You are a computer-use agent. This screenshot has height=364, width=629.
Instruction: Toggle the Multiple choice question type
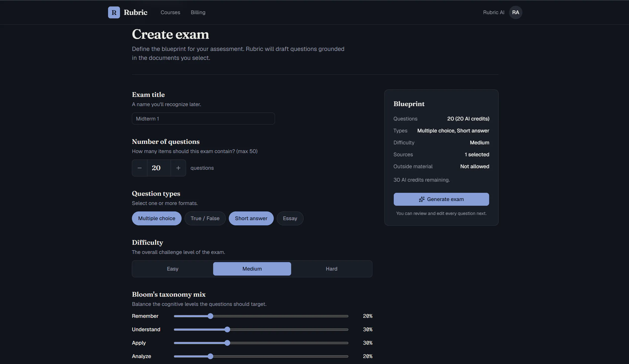click(157, 218)
